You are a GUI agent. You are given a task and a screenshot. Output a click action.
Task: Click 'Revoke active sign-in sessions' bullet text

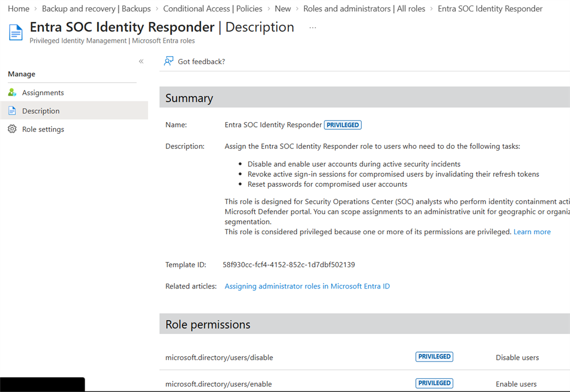[394, 174]
